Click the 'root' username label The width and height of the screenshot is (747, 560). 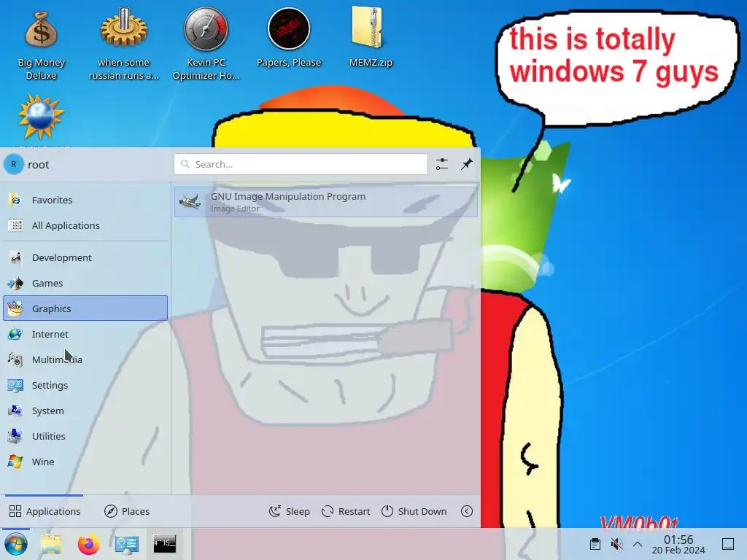39,165
